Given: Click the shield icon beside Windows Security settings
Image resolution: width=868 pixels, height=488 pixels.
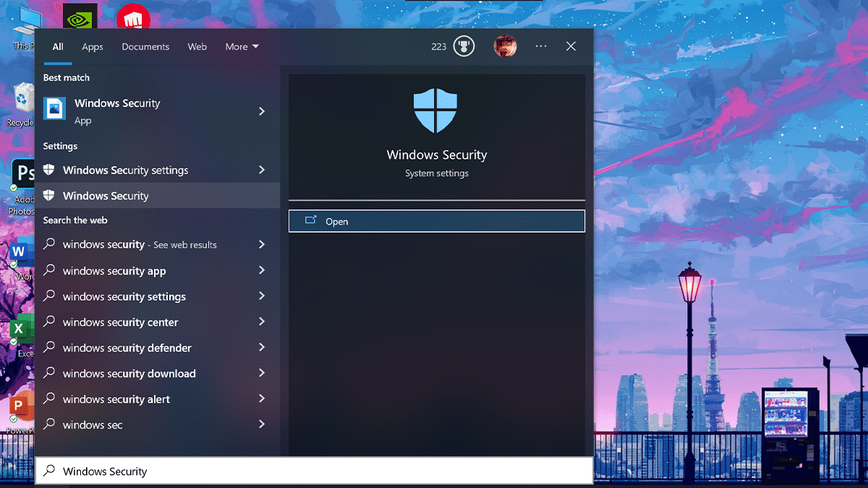Looking at the screenshot, I should tap(49, 170).
